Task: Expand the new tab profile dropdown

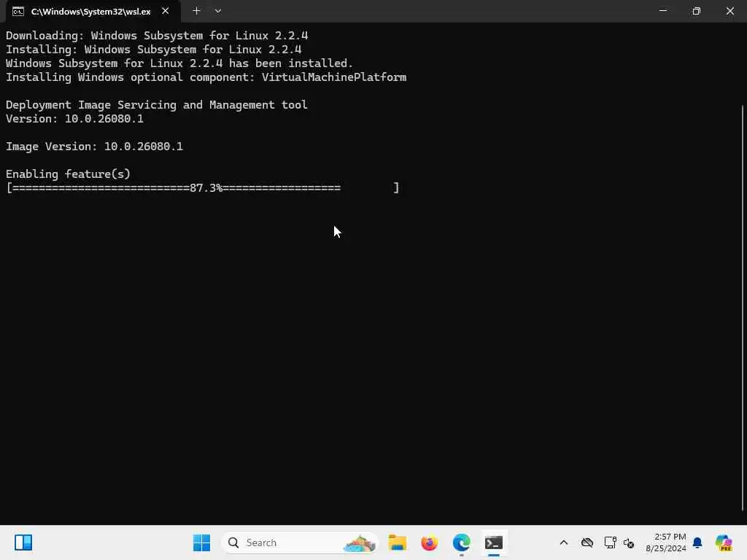Action: click(x=217, y=11)
